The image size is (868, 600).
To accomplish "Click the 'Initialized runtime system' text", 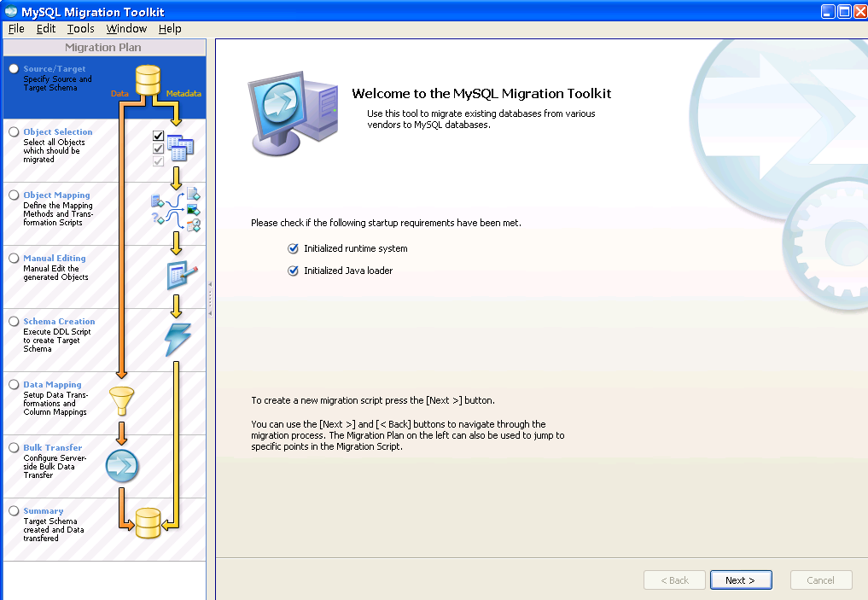I will [355, 248].
